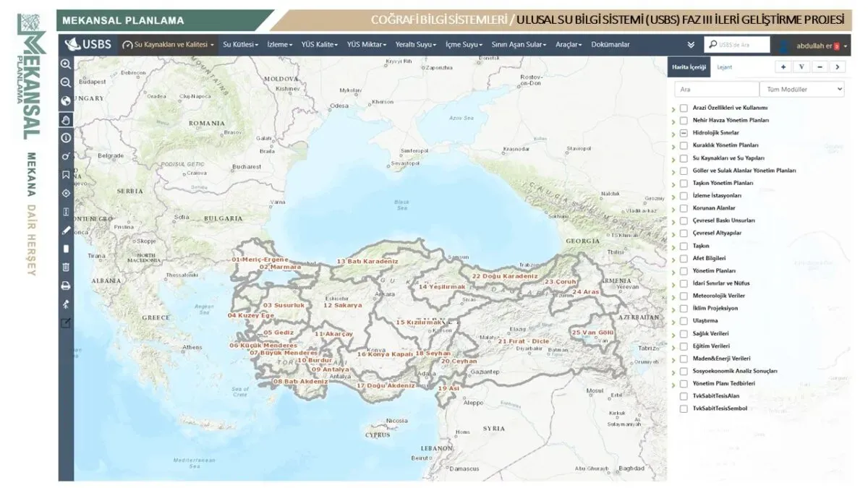The height and width of the screenshot is (488, 868).
Task: Open the abdullah er user dropdown
Action: (x=814, y=46)
